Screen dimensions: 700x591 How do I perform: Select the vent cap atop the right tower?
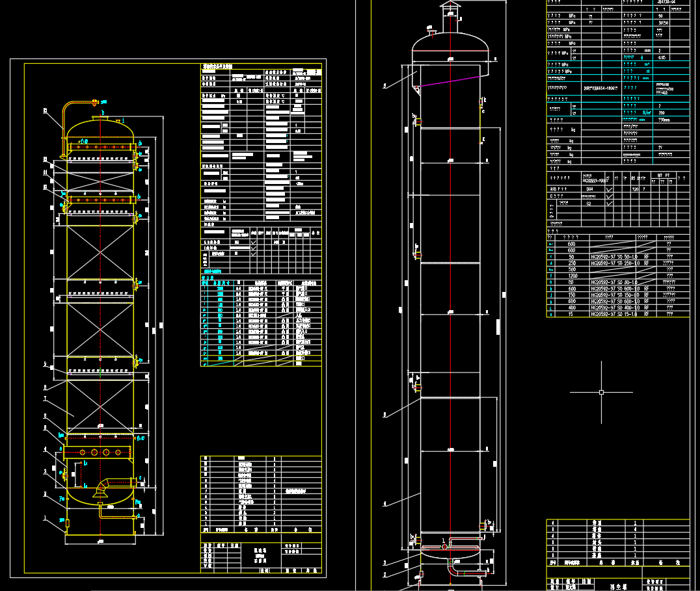[x=449, y=7]
